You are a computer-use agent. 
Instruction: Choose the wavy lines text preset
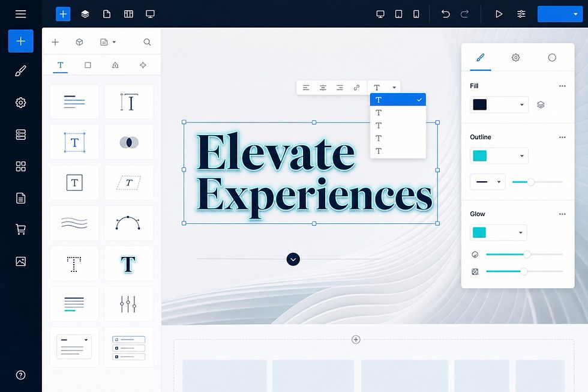pos(74,223)
